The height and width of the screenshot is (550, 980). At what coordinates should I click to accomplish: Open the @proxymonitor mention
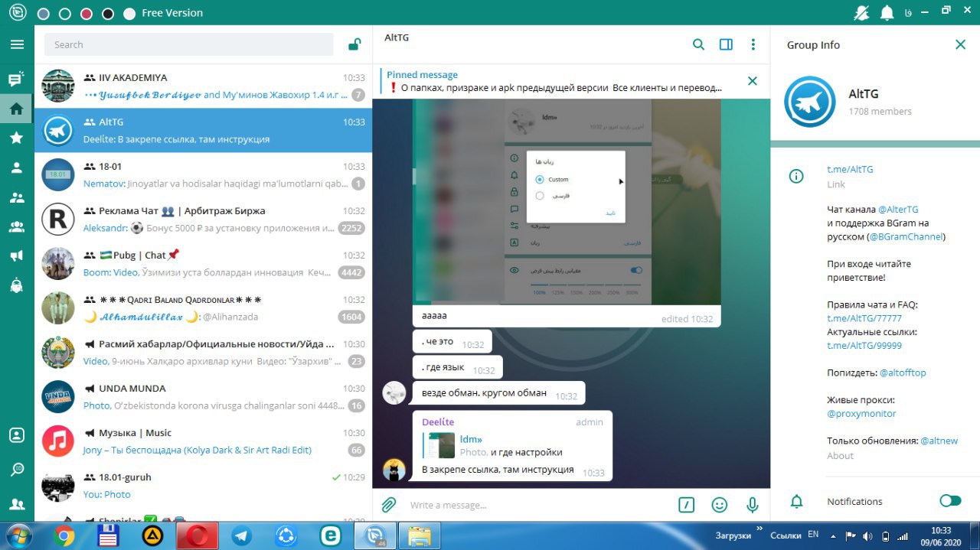tap(861, 414)
